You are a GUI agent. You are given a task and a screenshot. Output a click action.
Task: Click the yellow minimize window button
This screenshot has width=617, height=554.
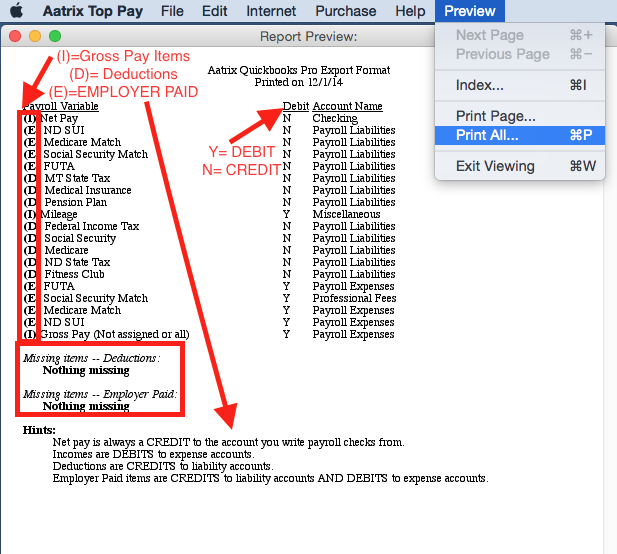click(35, 36)
